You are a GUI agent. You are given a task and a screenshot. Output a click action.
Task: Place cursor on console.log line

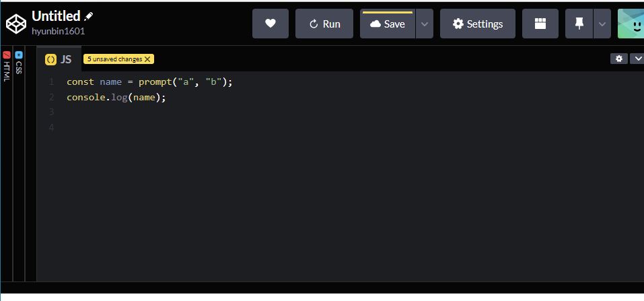[x=116, y=98]
